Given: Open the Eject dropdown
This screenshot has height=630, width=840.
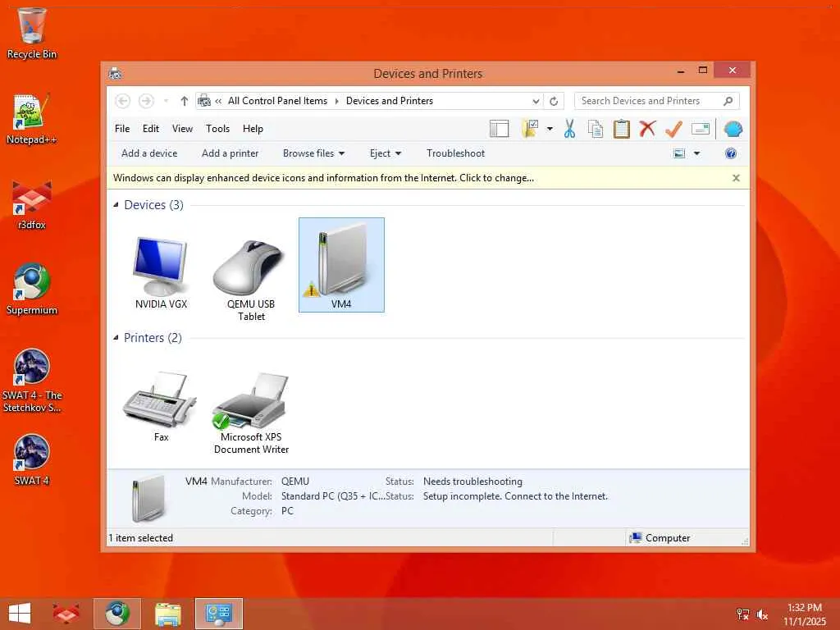Looking at the screenshot, I should (386, 153).
